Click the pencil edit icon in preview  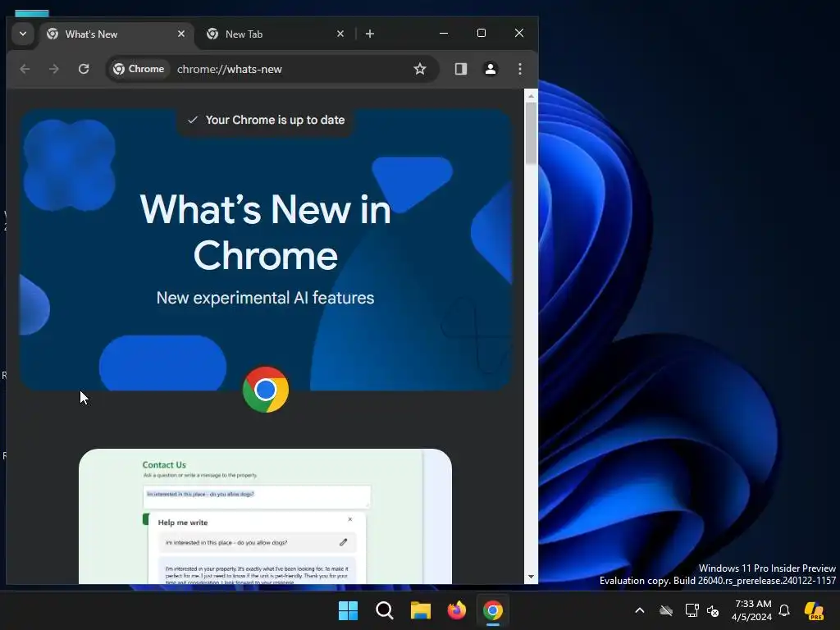tap(344, 542)
